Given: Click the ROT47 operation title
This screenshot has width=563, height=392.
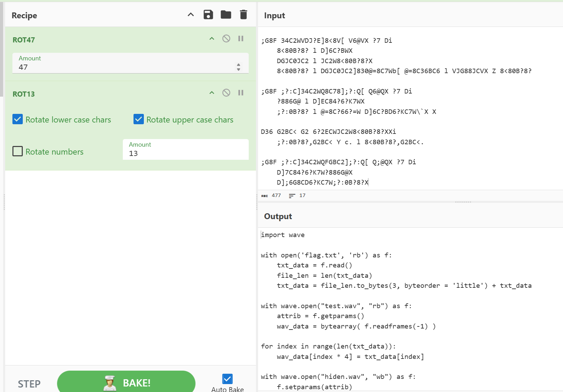Looking at the screenshot, I should point(24,40).
